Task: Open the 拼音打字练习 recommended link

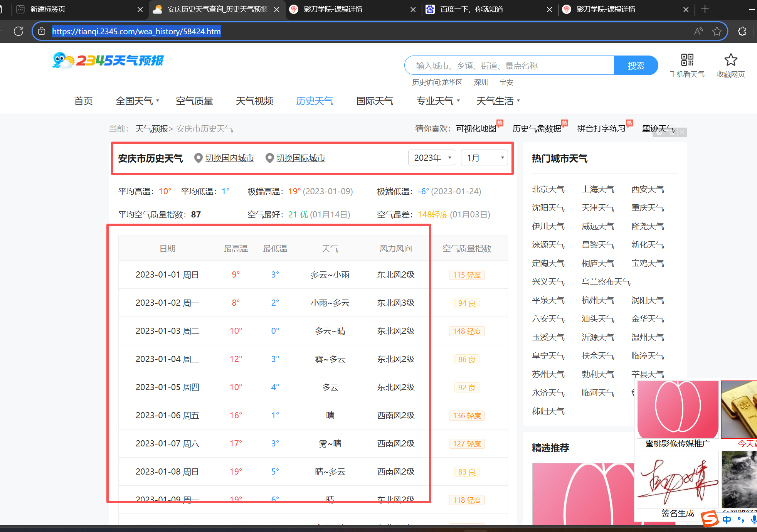Action: (x=602, y=128)
